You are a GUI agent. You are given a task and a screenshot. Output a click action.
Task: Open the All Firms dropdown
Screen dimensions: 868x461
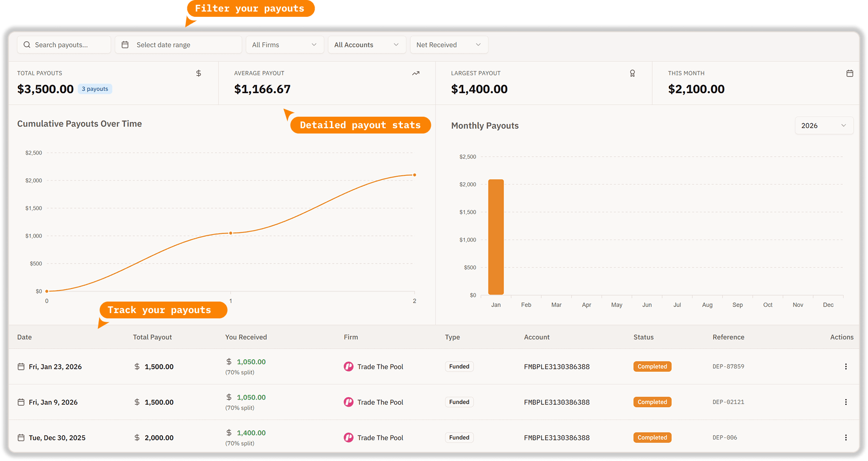tap(284, 45)
